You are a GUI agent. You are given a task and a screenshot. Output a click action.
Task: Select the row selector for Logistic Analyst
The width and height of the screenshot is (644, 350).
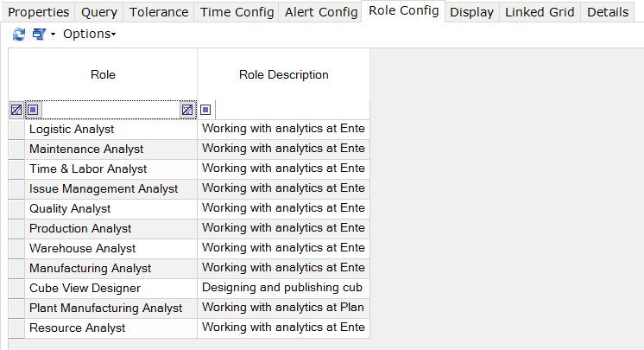(17, 130)
